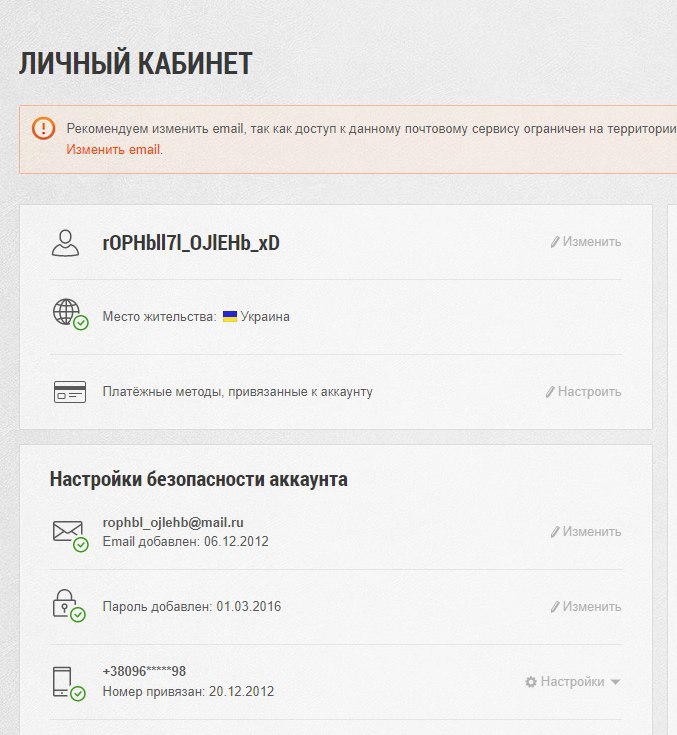Screen dimensions: 677x735
Task: Click the globe residence icon
Action: (x=66, y=311)
